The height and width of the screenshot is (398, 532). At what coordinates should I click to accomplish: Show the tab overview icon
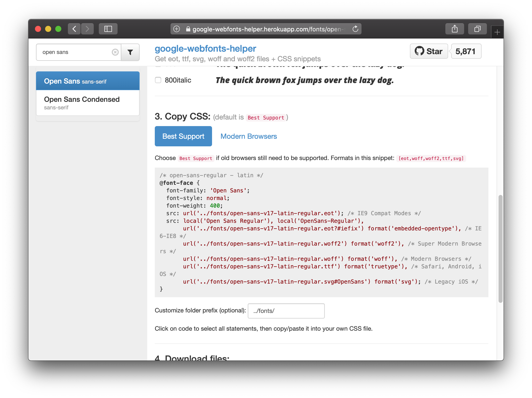(477, 29)
